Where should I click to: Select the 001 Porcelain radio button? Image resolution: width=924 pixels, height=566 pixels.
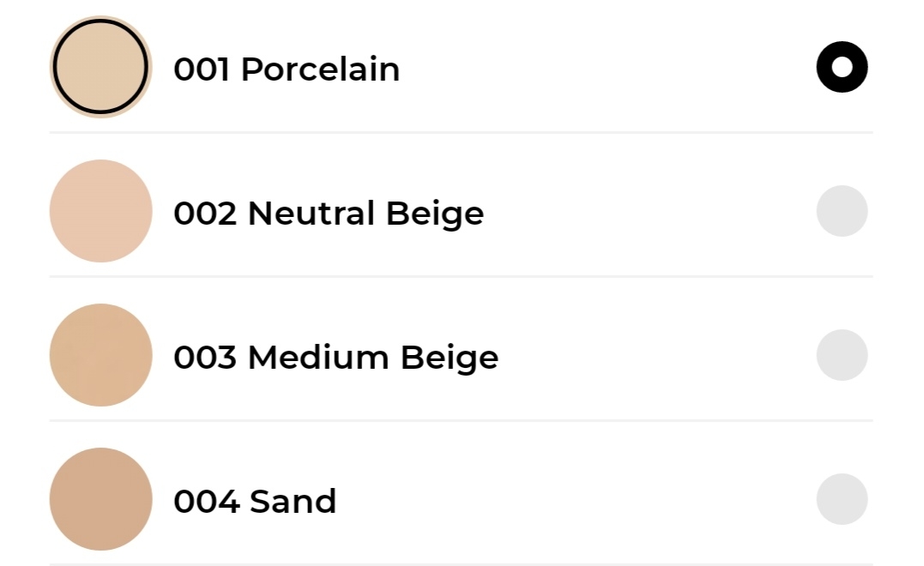click(842, 67)
